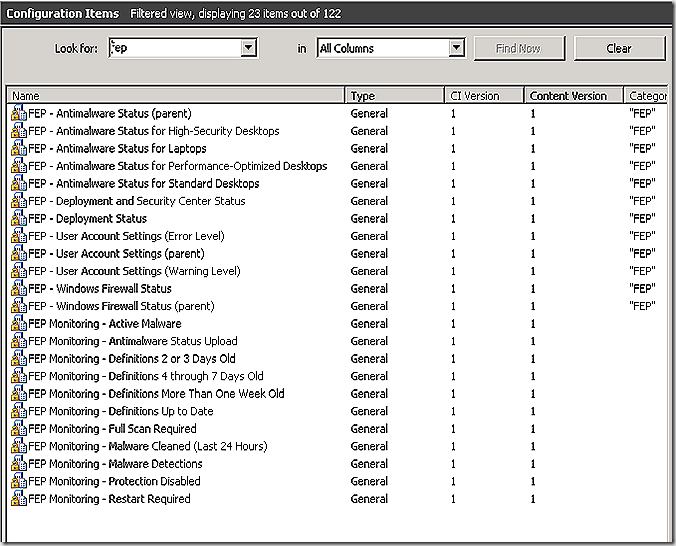This screenshot has width=676, height=546.
Task: Click icon beside Windows Firewall Status (parent)
Action: (x=19, y=306)
